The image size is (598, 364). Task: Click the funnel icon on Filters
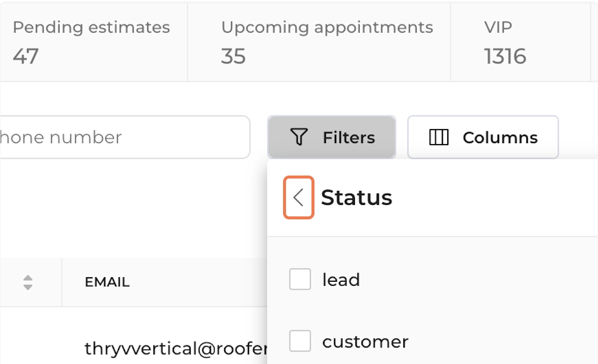(299, 137)
